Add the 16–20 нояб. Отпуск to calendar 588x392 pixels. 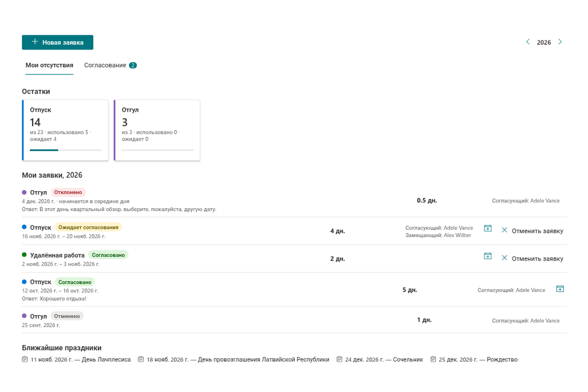coord(488,228)
